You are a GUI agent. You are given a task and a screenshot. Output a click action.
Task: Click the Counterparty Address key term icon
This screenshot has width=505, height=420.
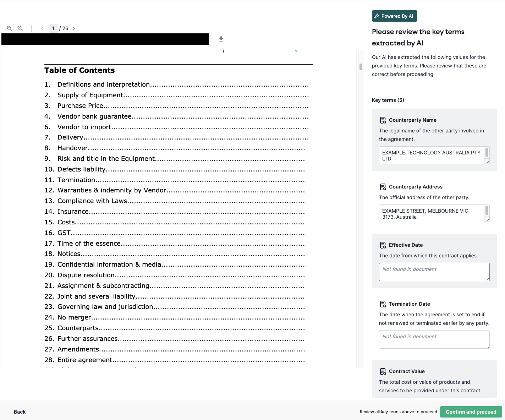pyautogui.click(x=383, y=187)
